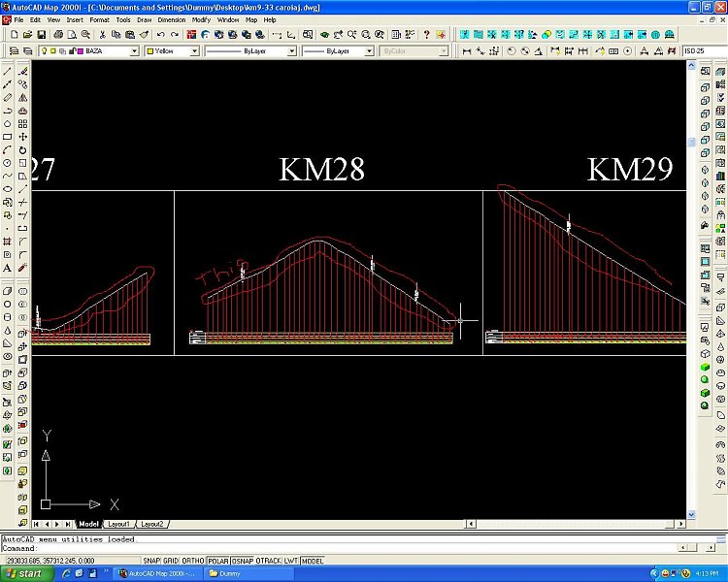728x582 pixels.
Task: Click the horizontal scrollbar right arrow
Action: click(x=681, y=524)
